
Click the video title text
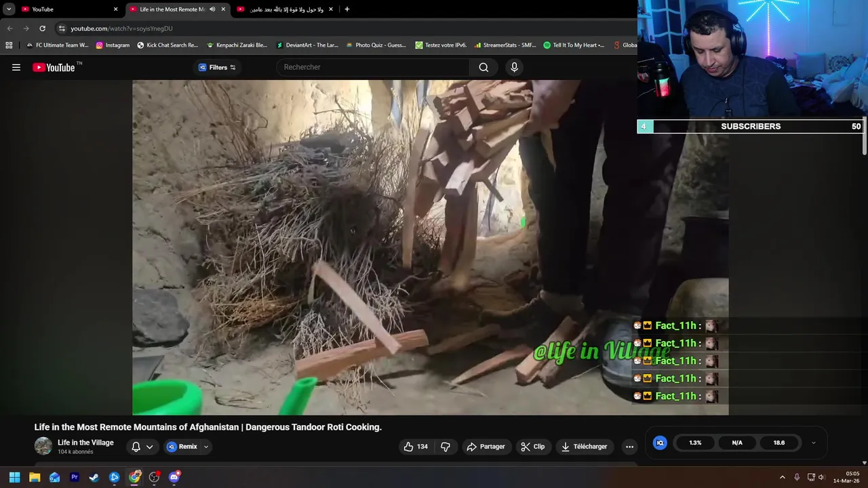208,427
